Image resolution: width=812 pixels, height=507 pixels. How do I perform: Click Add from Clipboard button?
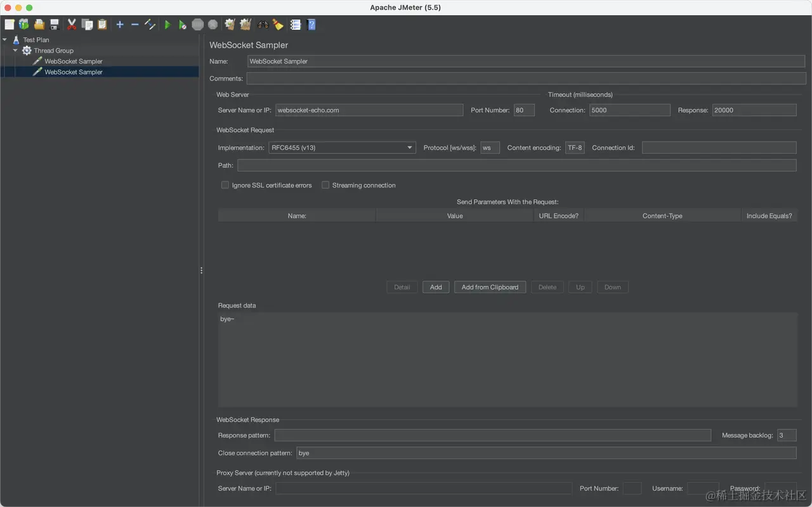[x=490, y=287]
